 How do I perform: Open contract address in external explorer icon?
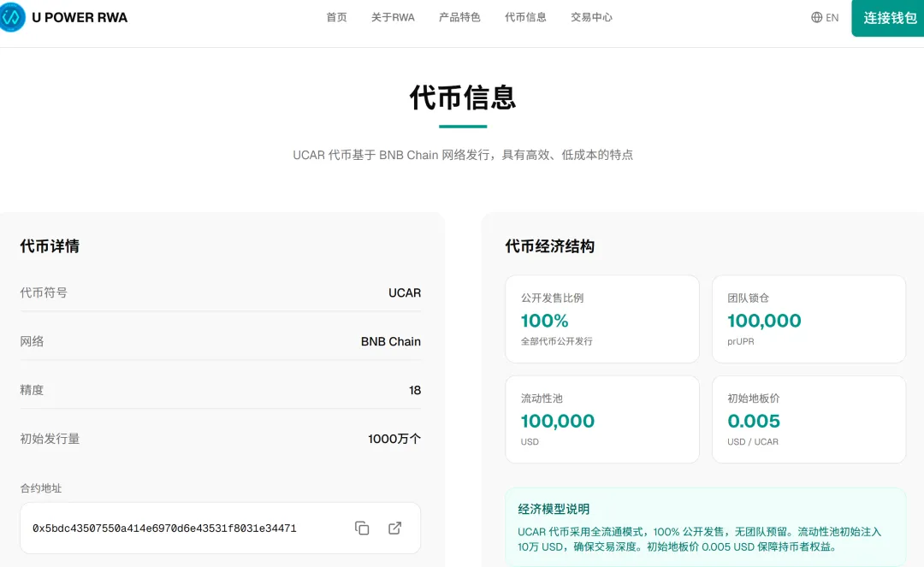click(x=394, y=529)
